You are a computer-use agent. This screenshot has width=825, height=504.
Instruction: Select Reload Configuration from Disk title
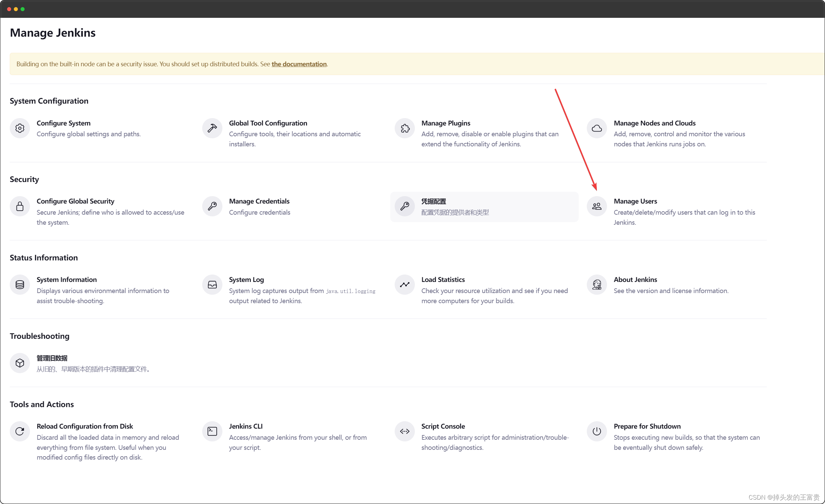[85, 426]
